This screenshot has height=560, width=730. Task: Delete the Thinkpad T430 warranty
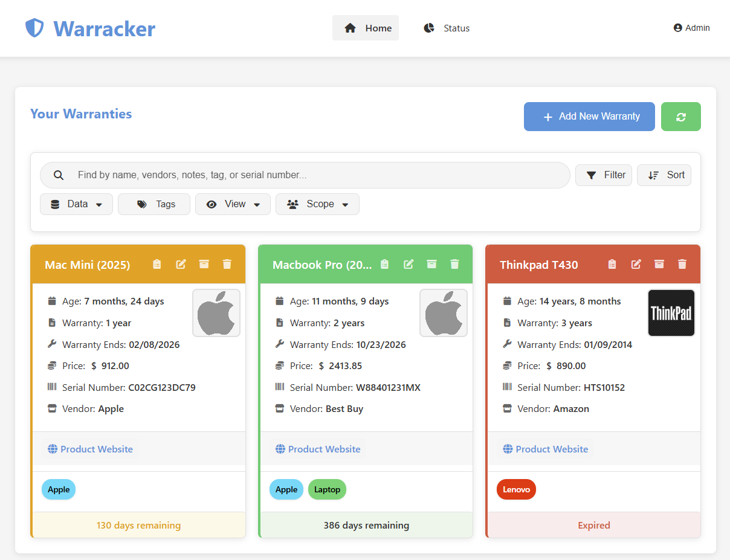pos(682,264)
